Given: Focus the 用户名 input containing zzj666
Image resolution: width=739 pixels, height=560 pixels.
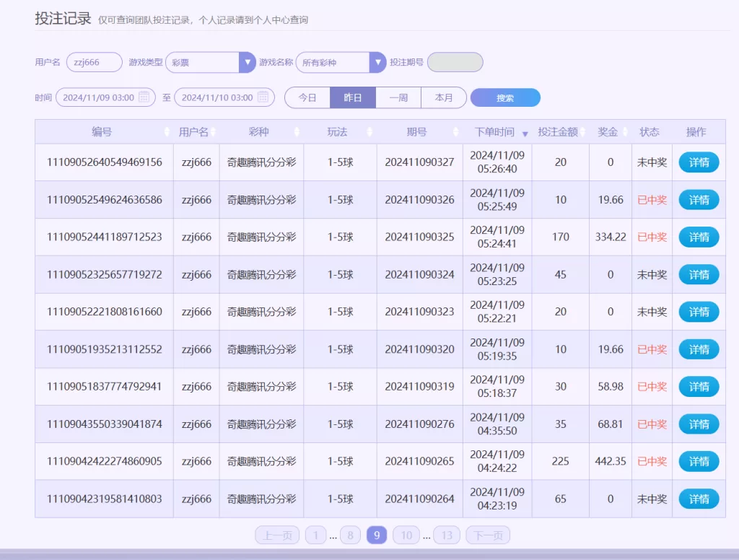Looking at the screenshot, I should pyautogui.click(x=95, y=62).
